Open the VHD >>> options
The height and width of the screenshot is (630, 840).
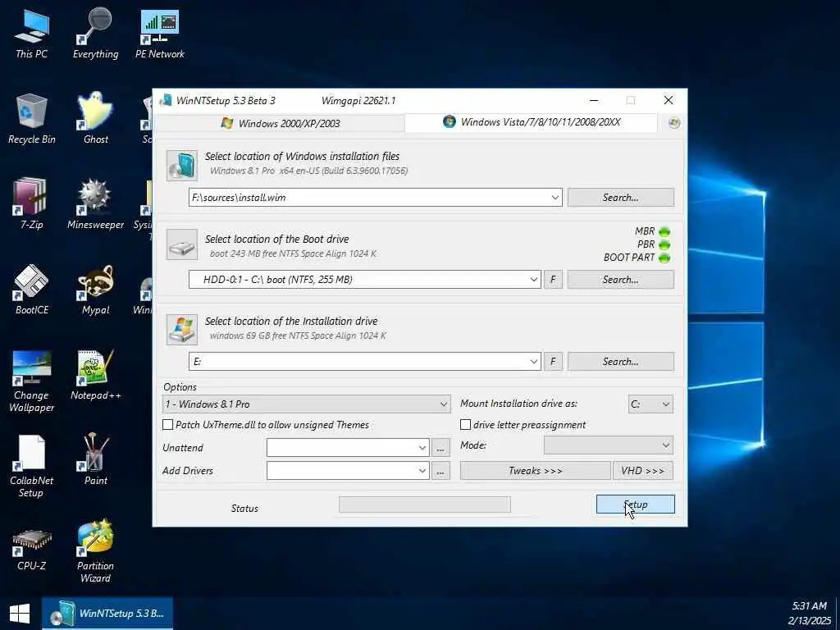pyautogui.click(x=643, y=471)
